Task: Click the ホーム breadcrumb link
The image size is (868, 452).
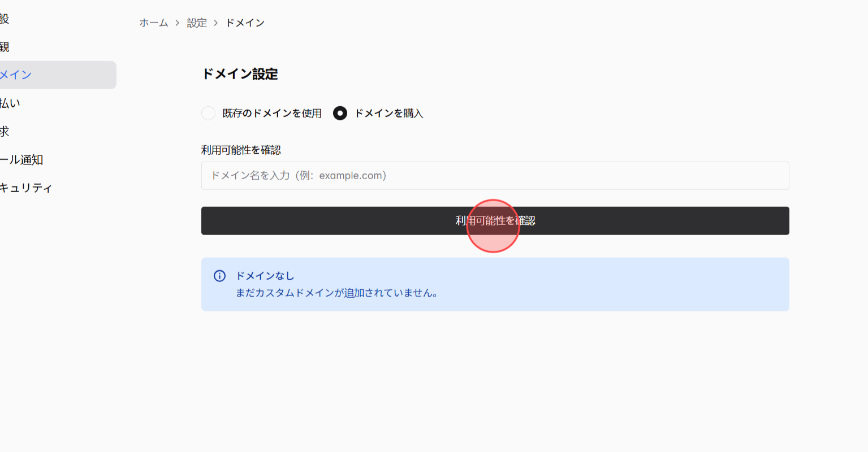Action: coord(153,23)
